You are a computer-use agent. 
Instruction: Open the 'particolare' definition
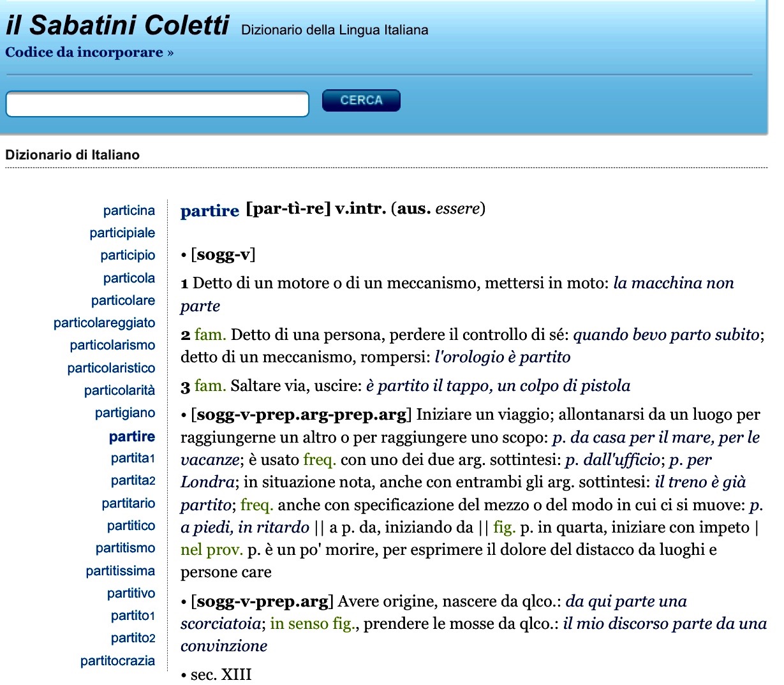click(x=122, y=300)
